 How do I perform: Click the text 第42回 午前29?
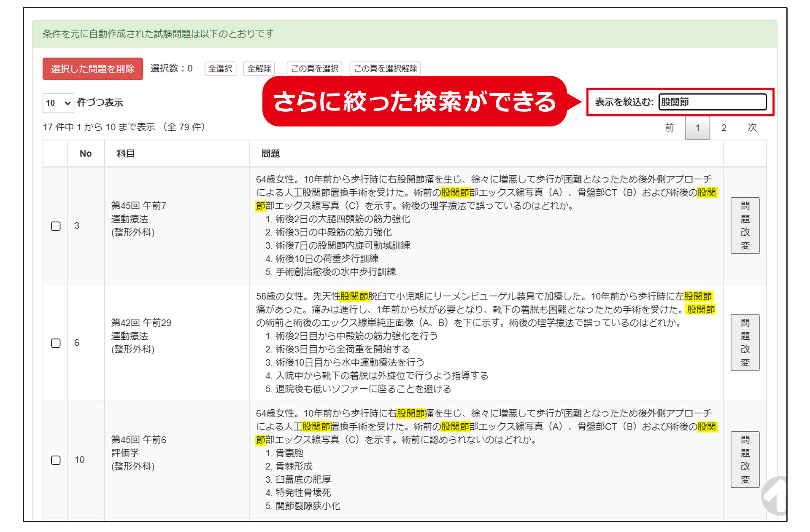[141, 323]
